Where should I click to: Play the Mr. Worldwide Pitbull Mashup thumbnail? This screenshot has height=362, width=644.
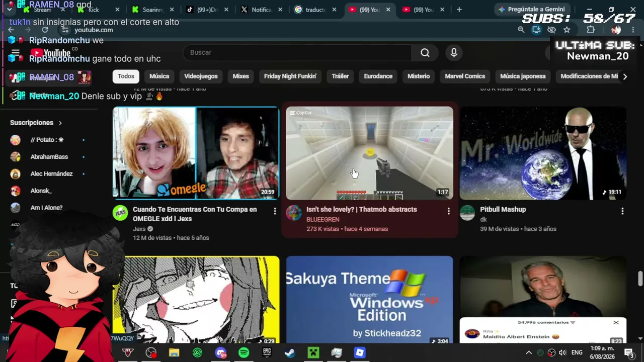point(543,153)
